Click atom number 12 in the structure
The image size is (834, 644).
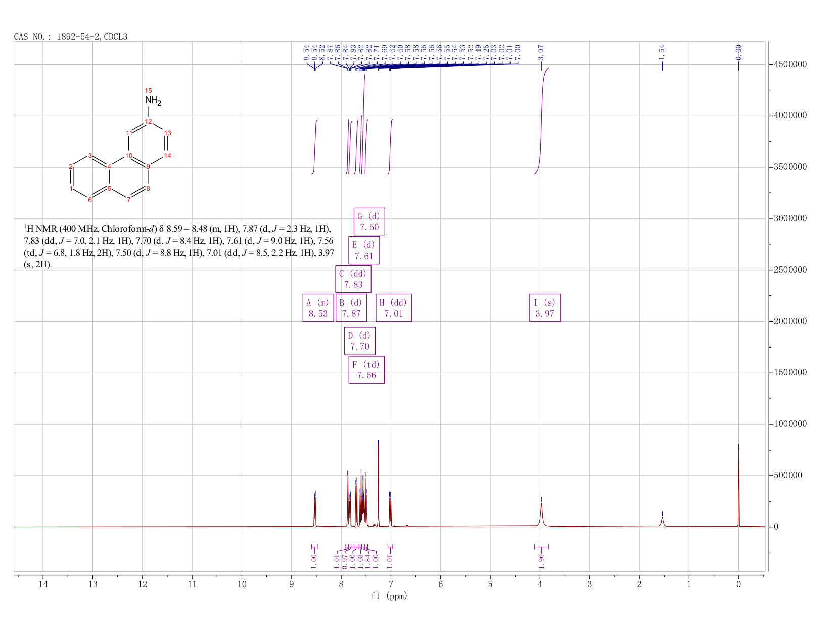tap(148, 122)
